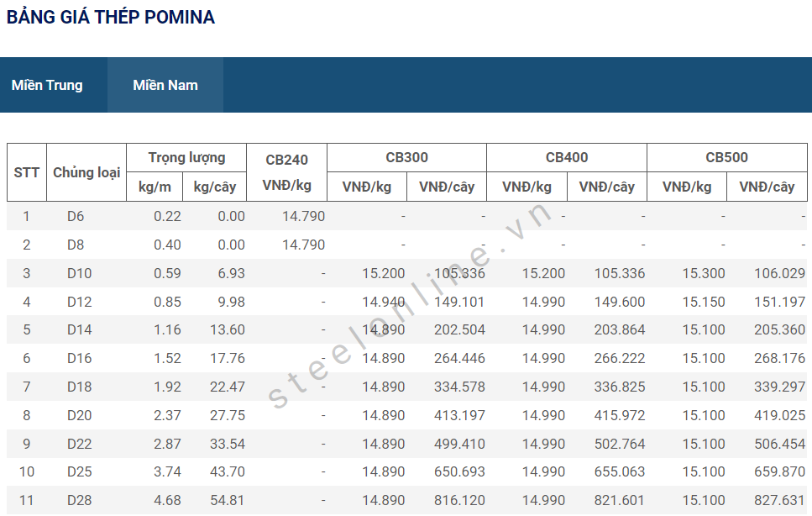The image size is (812, 516).
Task: Select CB500 price 151.197 in D12 row
Action: [x=779, y=302]
